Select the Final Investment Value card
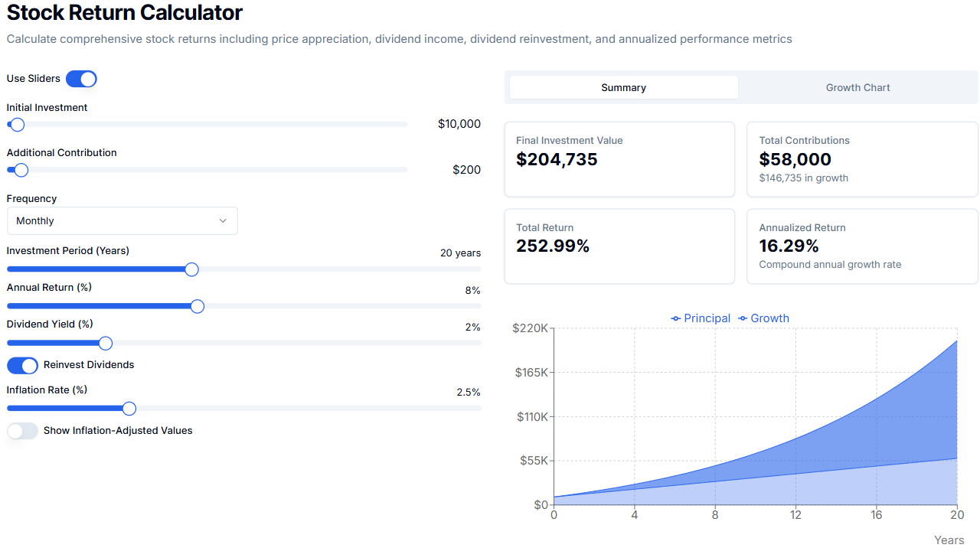 [x=619, y=159]
